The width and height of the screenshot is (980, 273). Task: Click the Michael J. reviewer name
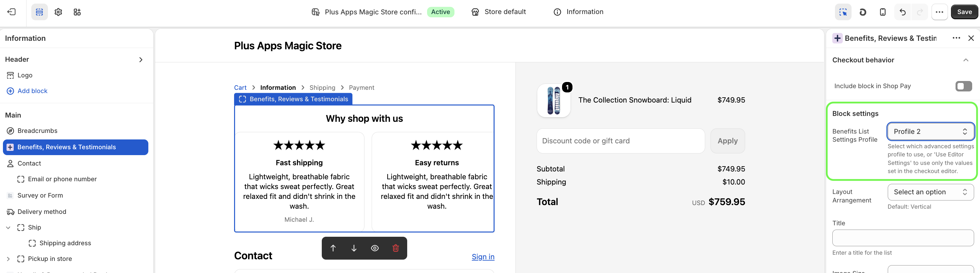click(299, 220)
